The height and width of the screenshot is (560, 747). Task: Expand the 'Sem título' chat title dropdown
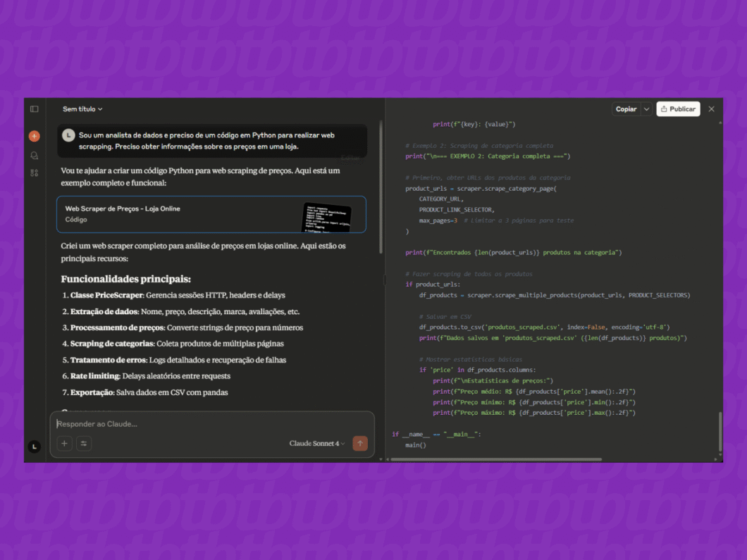pyautogui.click(x=82, y=109)
